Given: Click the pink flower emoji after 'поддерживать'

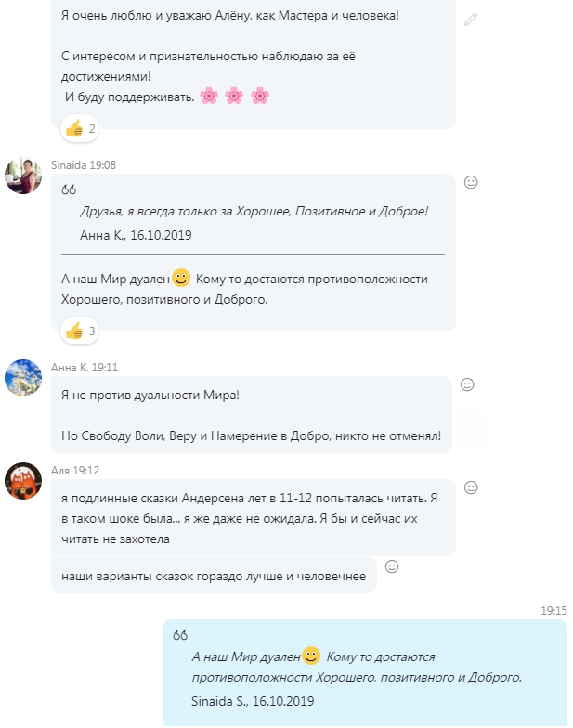Looking at the screenshot, I should (209, 97).
